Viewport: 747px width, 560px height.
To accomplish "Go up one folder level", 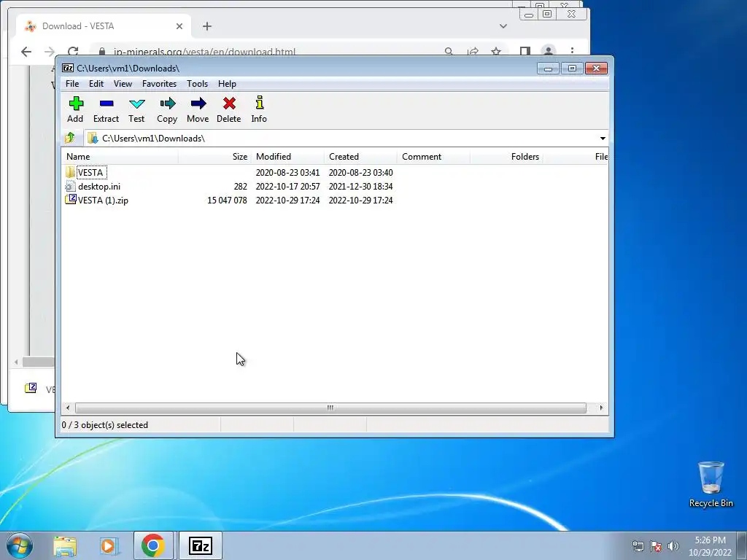I will pyautogui.click(x=70, y=138).
